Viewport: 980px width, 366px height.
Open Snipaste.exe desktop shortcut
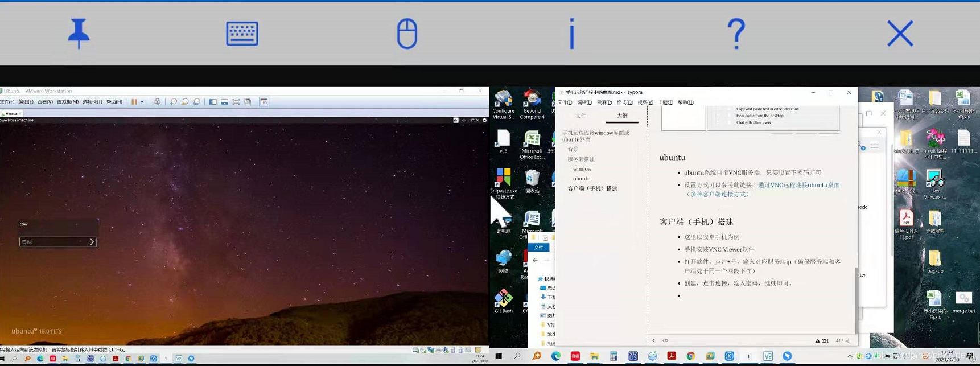pos(504,183)
